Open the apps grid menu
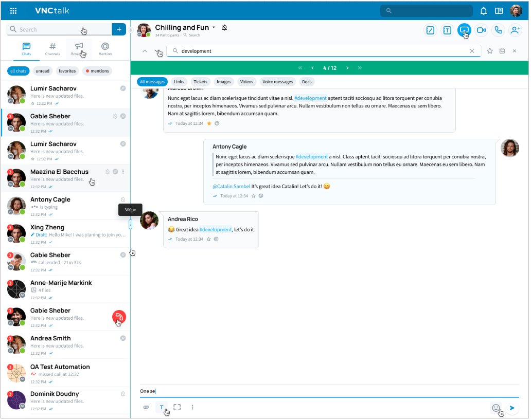 [x=13, y=11]
